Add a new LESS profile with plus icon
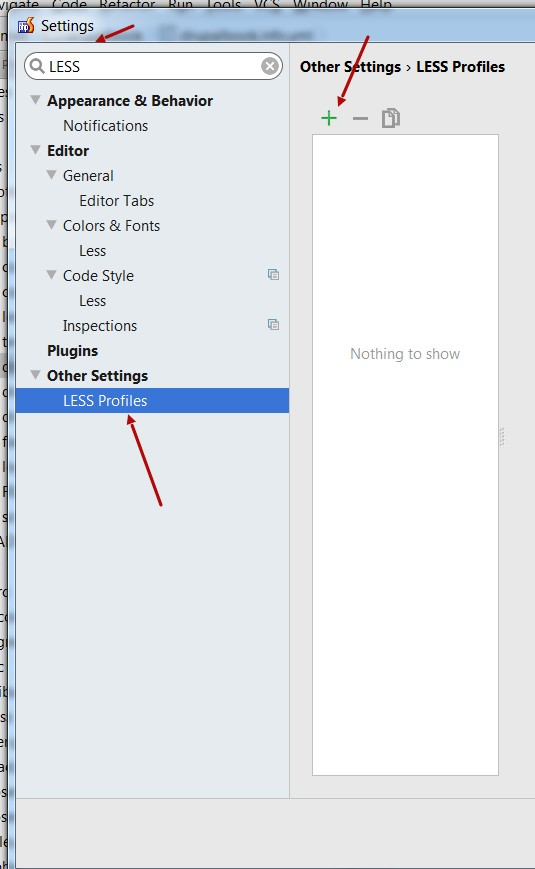535x869 pixels. pyautogui.click(x=329, y=118)
